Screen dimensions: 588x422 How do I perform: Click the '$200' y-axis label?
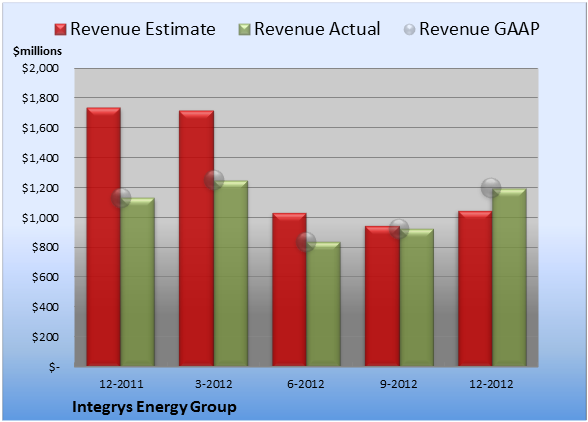pyautogui.click(x=45, y=337)
